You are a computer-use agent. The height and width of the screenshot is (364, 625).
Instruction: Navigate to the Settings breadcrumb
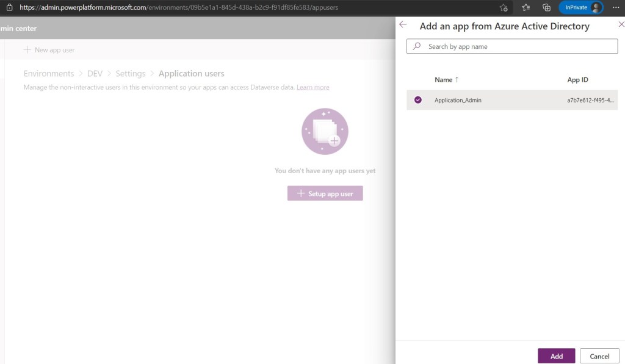[x=131, y=74]
